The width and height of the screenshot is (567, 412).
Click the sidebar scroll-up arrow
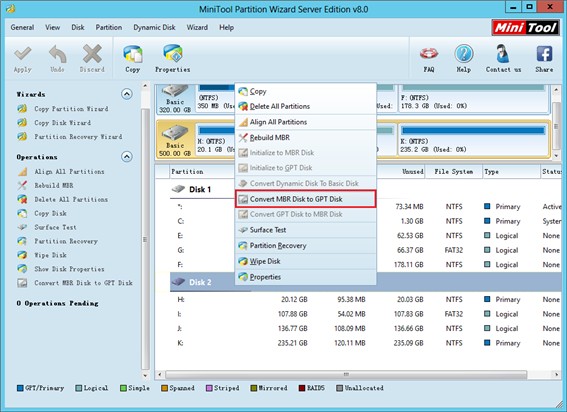pos(145,86)
